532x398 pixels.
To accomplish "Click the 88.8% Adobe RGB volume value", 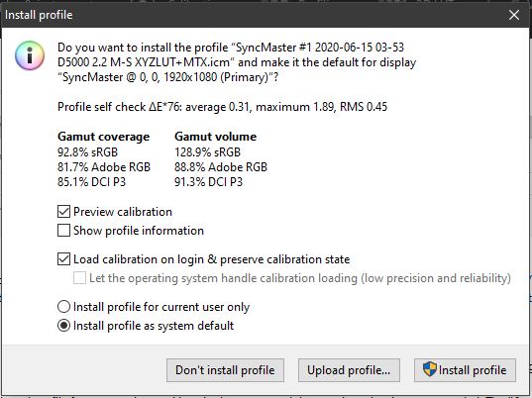I will 221,167.
